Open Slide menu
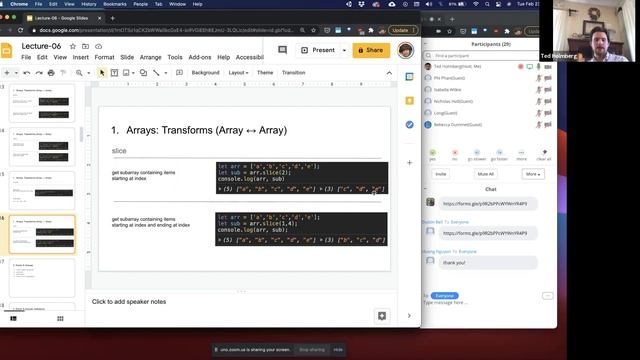This screenshot has height=360, width=640. coord(127,57)
